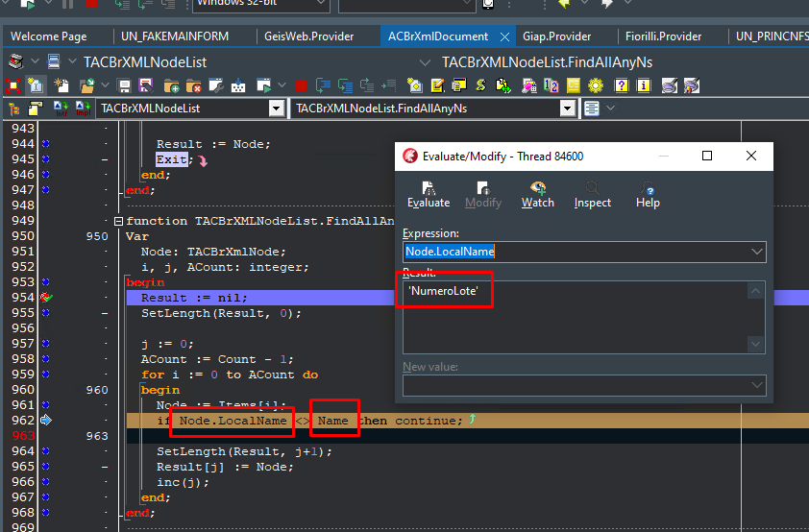Open the New value combo box dropdown arrow
This screenshot has height=532, width=809.
click(756, 385)
